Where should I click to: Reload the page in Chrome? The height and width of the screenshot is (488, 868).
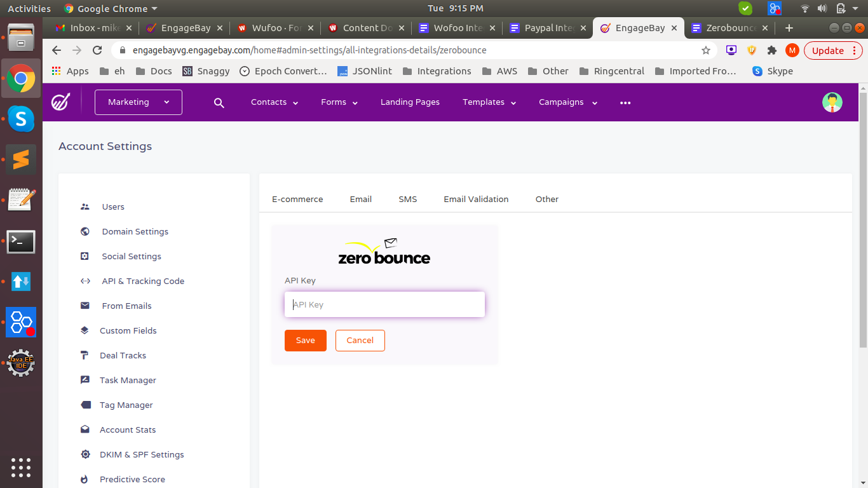[97, 50]
